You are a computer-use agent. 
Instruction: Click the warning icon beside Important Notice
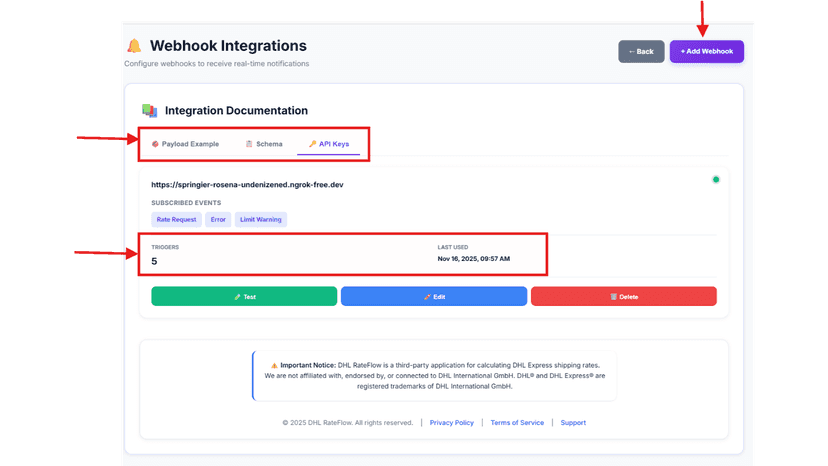click(x=274, y=365)
